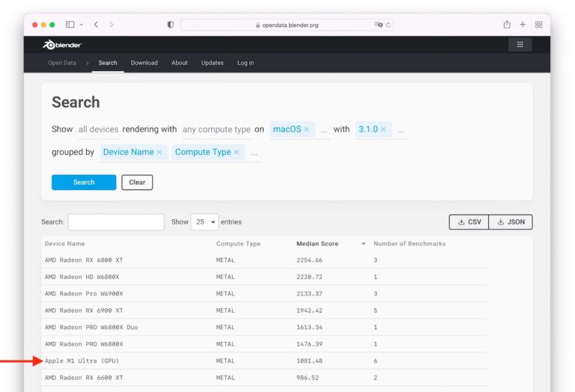Click the Blender logo in header
Screen dimensions: 575x392
62,45
